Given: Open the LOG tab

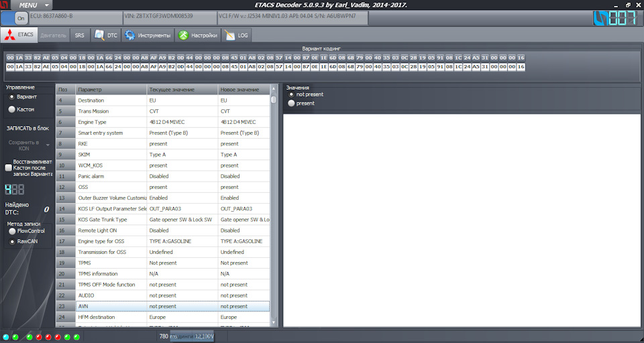Looking at the screenshot, I should click(237, 36).
